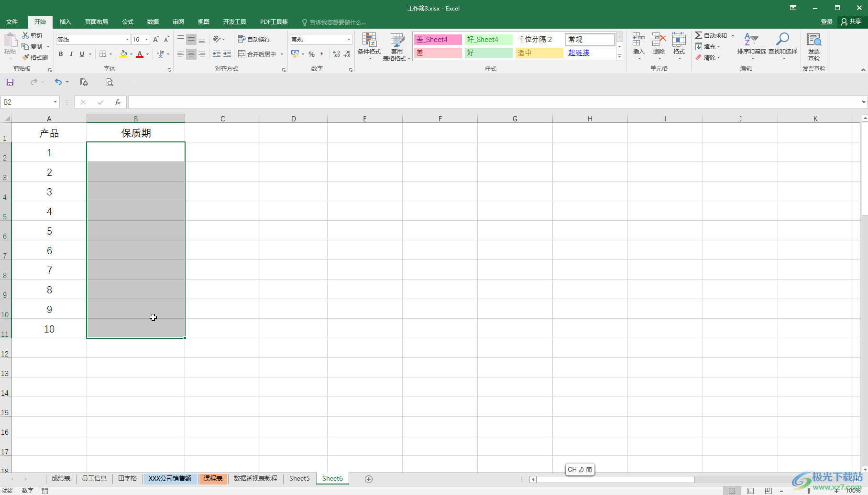The width and height of the screenshot is (868, 495).
Task: Click the accounting currency format icon
Action: 295,54
